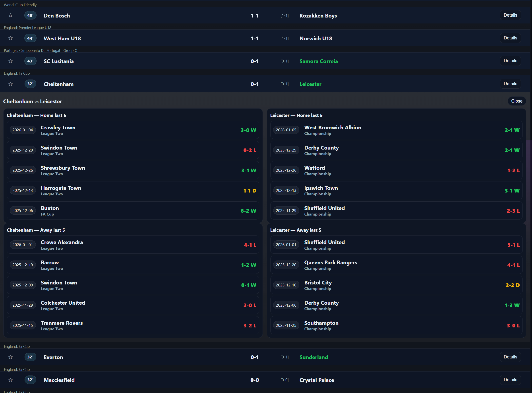Click the Sunderland team name
The width and height of the screenshot is (532, 393).
pyautogui.click(x=313, y=357)
